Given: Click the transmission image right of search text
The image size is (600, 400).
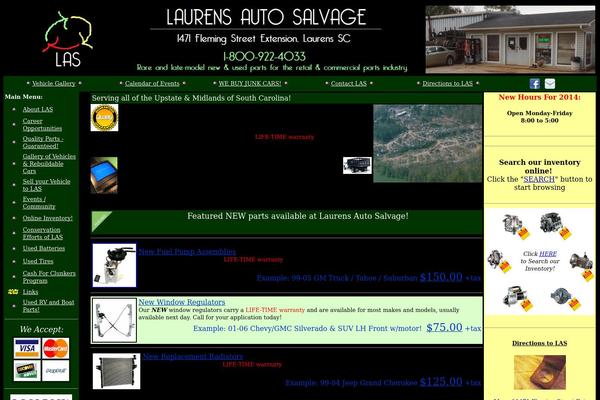Looking at the screenshot, I should click(x=582, y=265).
